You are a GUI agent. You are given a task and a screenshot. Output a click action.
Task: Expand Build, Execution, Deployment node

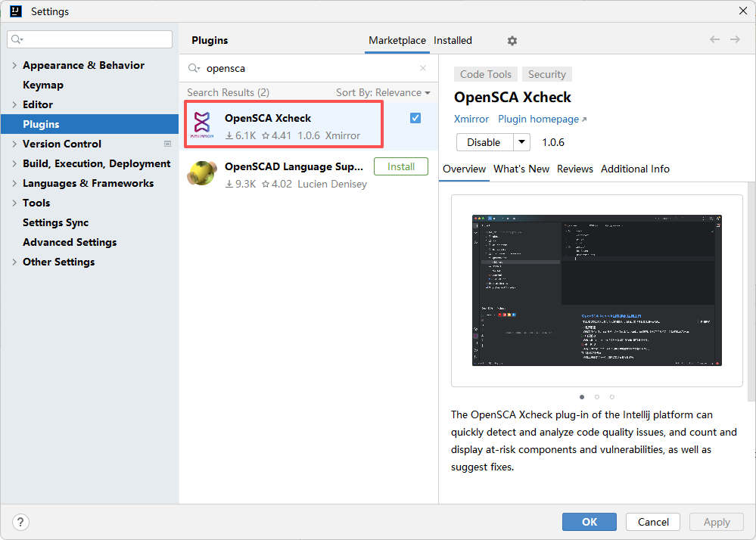(x=14, y=164)
